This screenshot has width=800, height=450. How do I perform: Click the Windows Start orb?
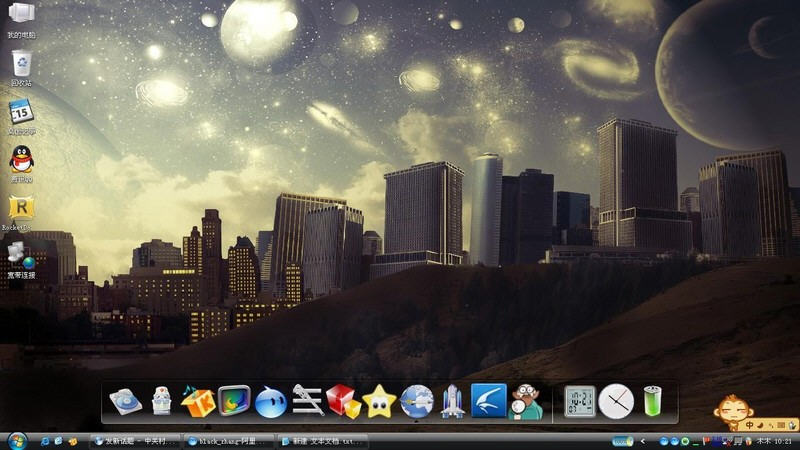(x=17, y=440)
